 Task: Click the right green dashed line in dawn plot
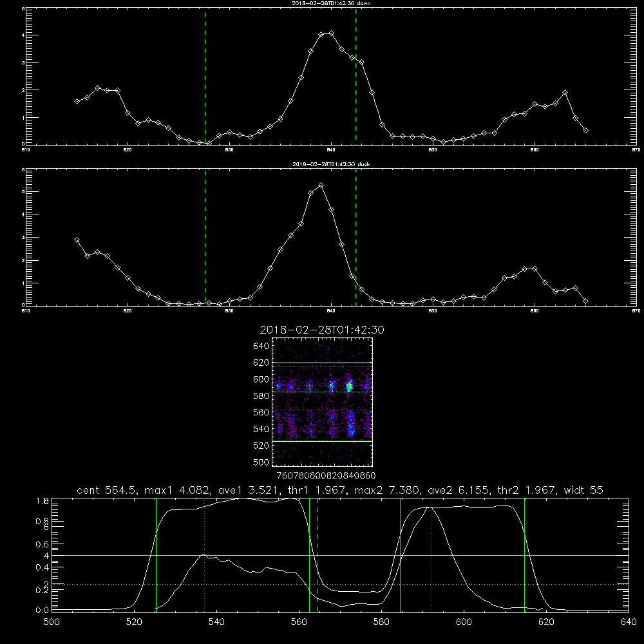pos(355,76)
